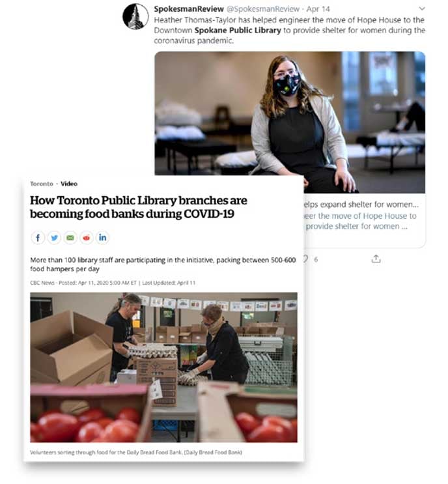Viewport: 448px width, 484px height.
Task: Share article via Facebook icon
Action: (x=38, y=238)
